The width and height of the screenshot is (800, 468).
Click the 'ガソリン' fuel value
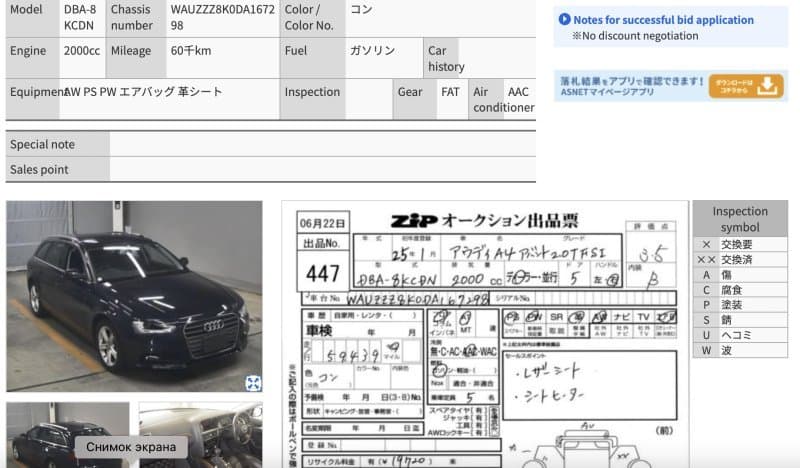pyautogui.click(x=372, y=51)
